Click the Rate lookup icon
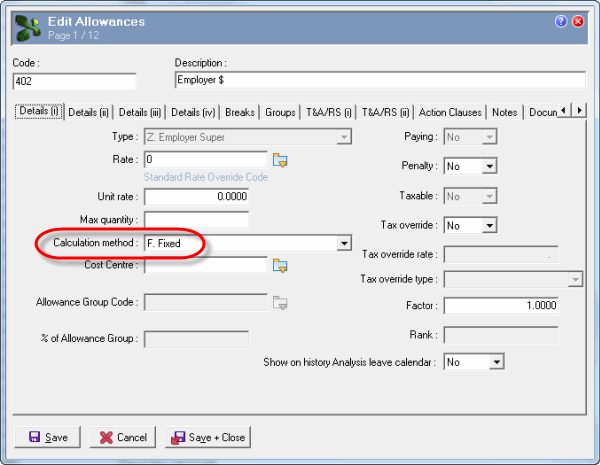 pyautogui.click(x=280, y=160)
